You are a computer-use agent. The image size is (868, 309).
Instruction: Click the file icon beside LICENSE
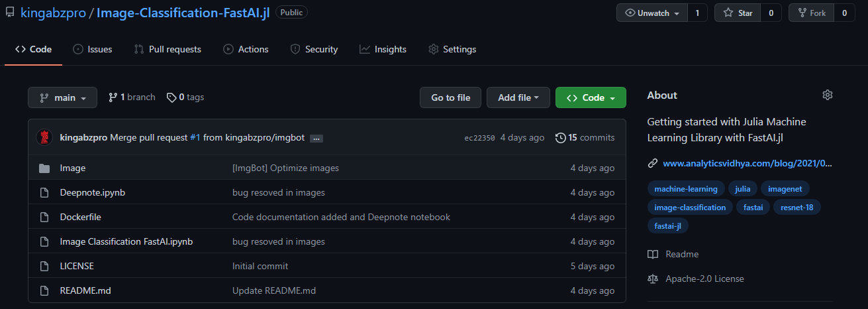(x=44, y=267)
